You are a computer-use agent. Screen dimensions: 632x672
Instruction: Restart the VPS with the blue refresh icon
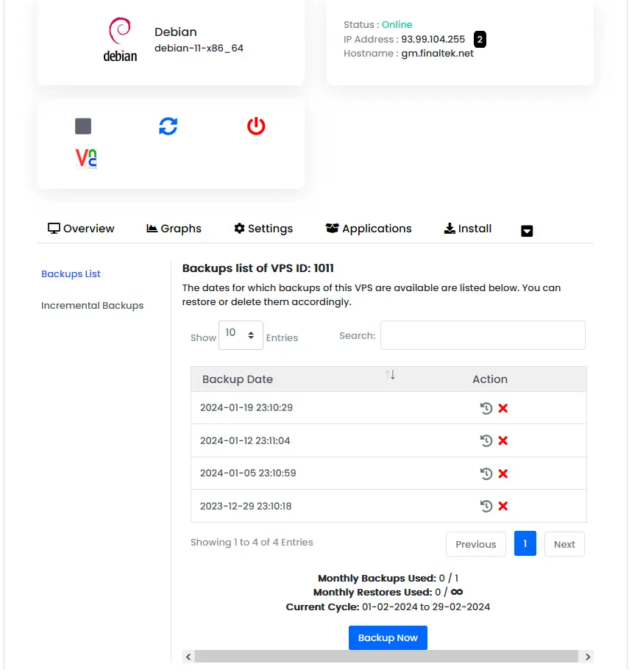click(x=168, y=126)
